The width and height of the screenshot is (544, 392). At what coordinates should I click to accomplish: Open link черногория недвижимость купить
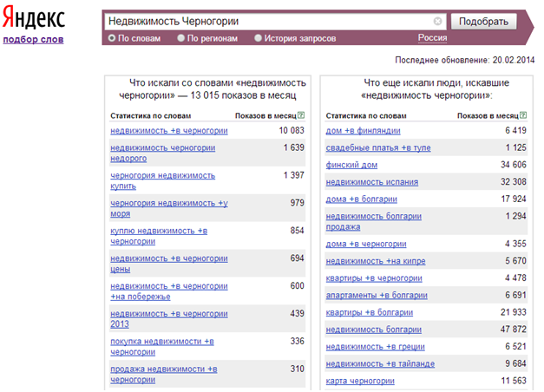click(163, 180)
